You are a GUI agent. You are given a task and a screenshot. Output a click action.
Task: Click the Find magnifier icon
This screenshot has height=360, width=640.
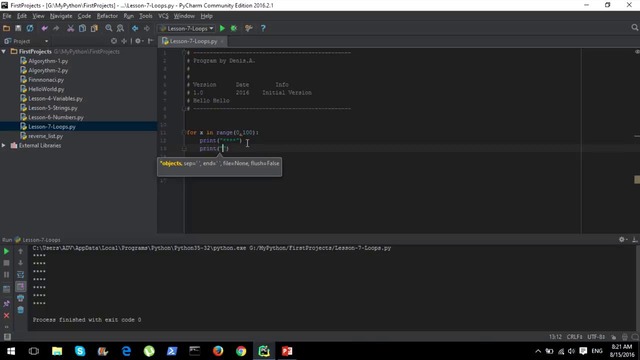[x=109, y=28]
